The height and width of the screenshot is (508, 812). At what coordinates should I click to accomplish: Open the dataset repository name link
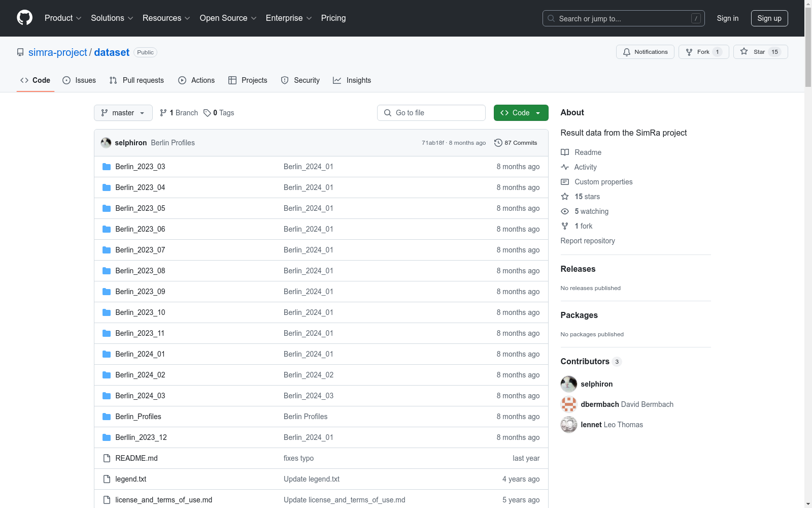(x=112, y=52)
